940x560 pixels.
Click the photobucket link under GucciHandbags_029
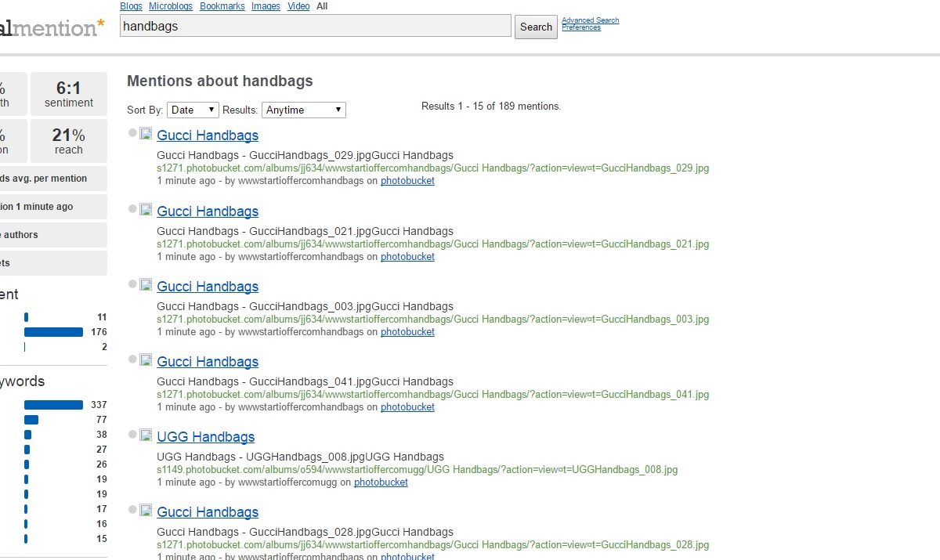[407, 181]
